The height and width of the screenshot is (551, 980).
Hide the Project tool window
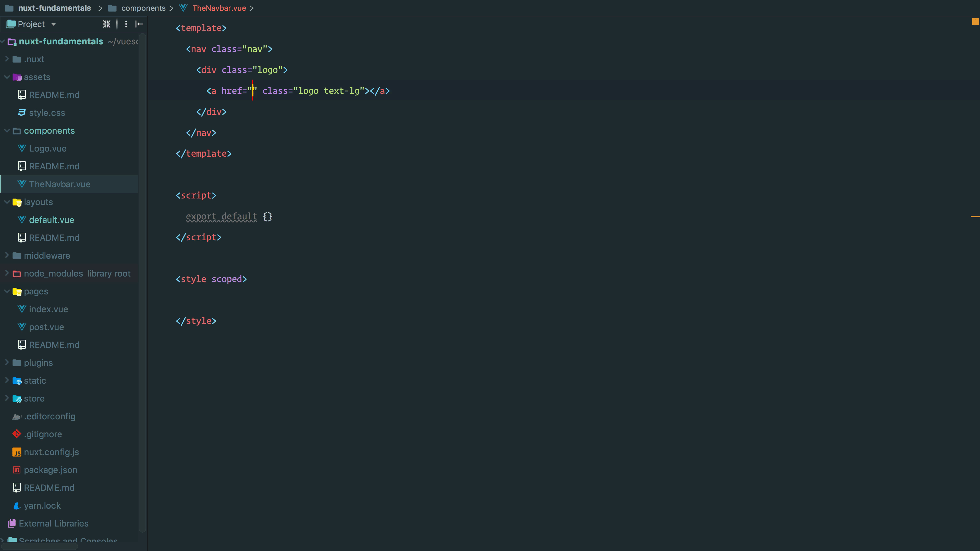coord(139,24)
